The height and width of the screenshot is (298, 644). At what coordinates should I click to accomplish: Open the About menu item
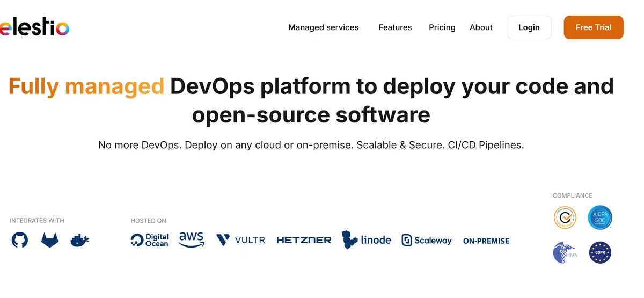pyautogui.click(x=481, y=27)
